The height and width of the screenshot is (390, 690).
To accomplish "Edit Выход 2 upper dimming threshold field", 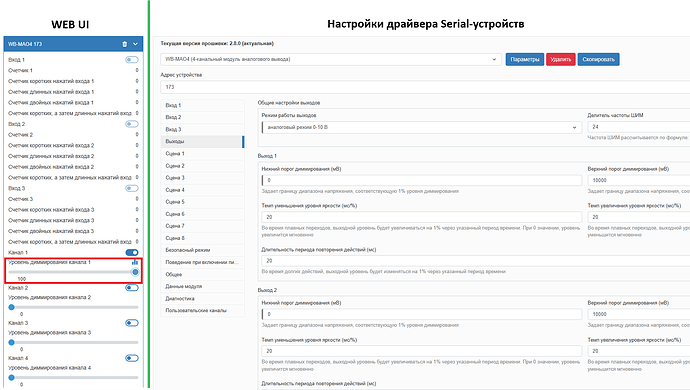I will [639, 314].
